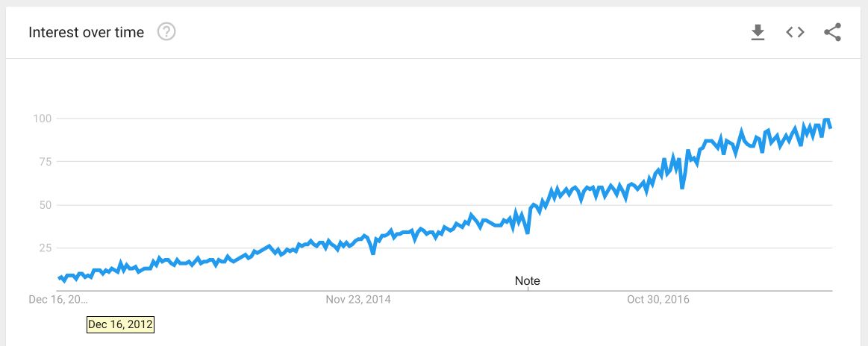Download the chart data as CSV

pos(758,32)
